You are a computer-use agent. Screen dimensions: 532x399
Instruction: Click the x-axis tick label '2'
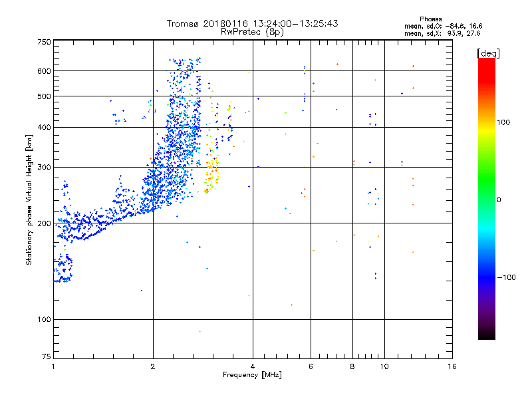tap(153, 366)
